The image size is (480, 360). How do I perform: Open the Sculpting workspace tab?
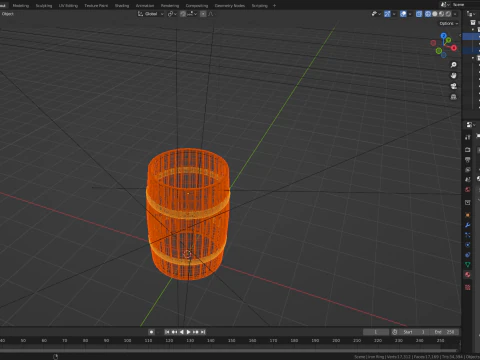pyautogui.click(x=44, y=5)
